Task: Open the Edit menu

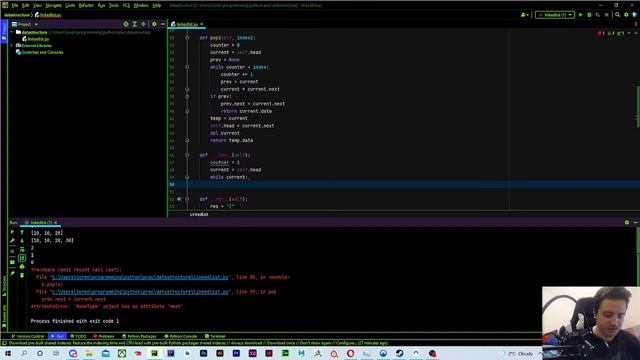Action: click(25, 5)
